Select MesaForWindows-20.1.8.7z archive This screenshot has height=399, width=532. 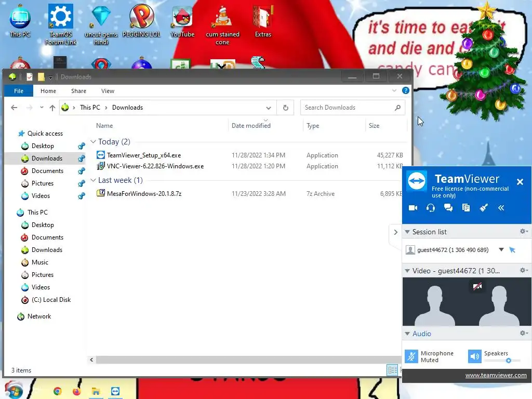click(x=144, y=194)
